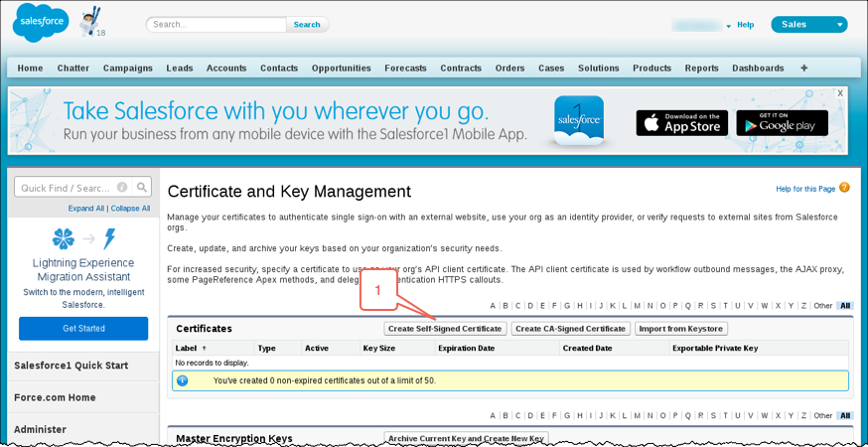Click the blue info icon in certificate notice
868x447 pixels.
pyautogui.click(x=182, y=381)
